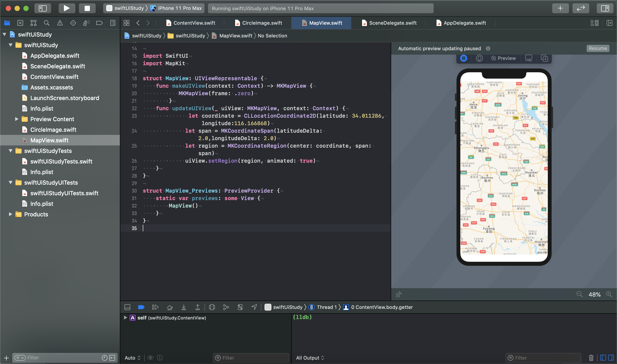Deactivate breakpoints toggle
The height and width of the screenshot is (364, 617).
point(141,307)
